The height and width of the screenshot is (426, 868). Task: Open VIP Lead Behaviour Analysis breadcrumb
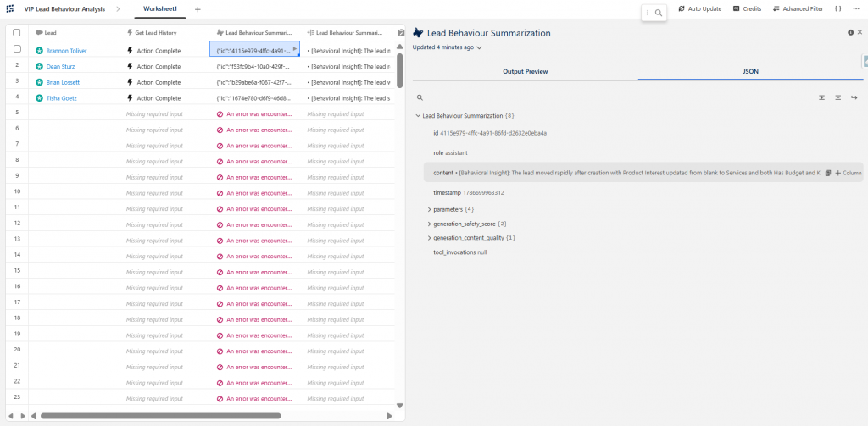(64, 9)
